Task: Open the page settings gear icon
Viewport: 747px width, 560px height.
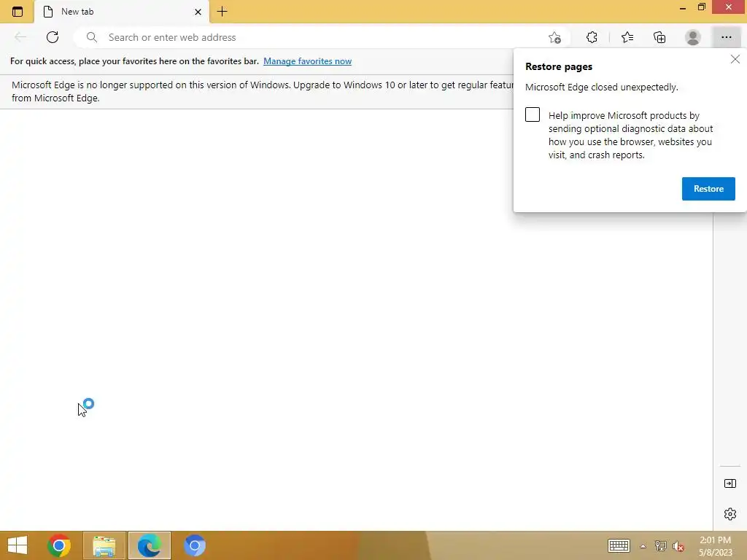Action: pos(729,514)
